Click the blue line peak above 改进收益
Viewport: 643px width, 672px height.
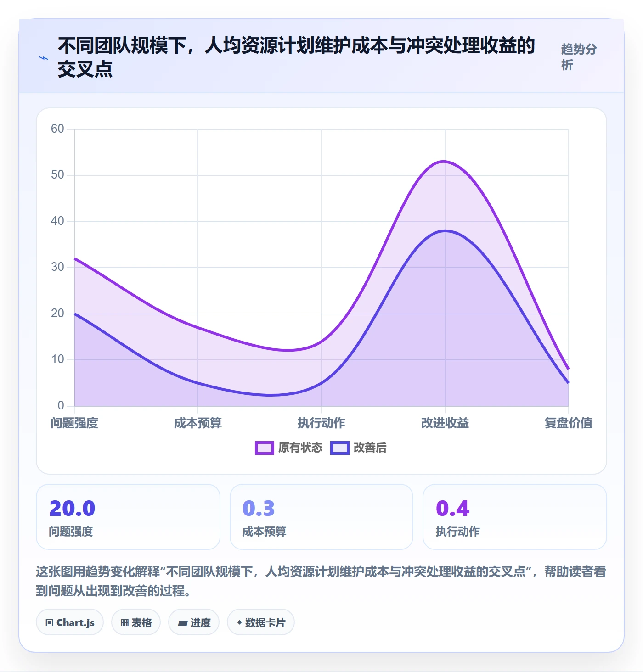[x=445, y=231]
